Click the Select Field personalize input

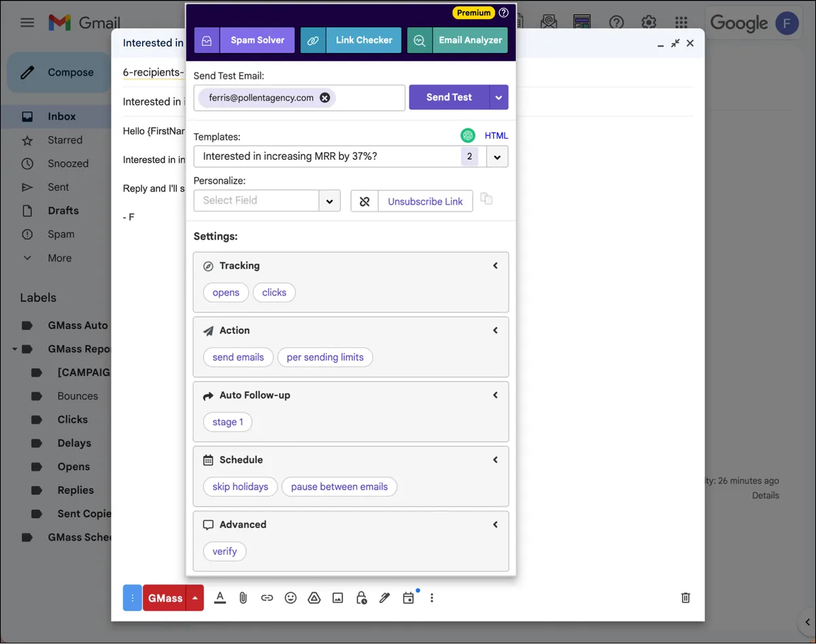[256, 201]
